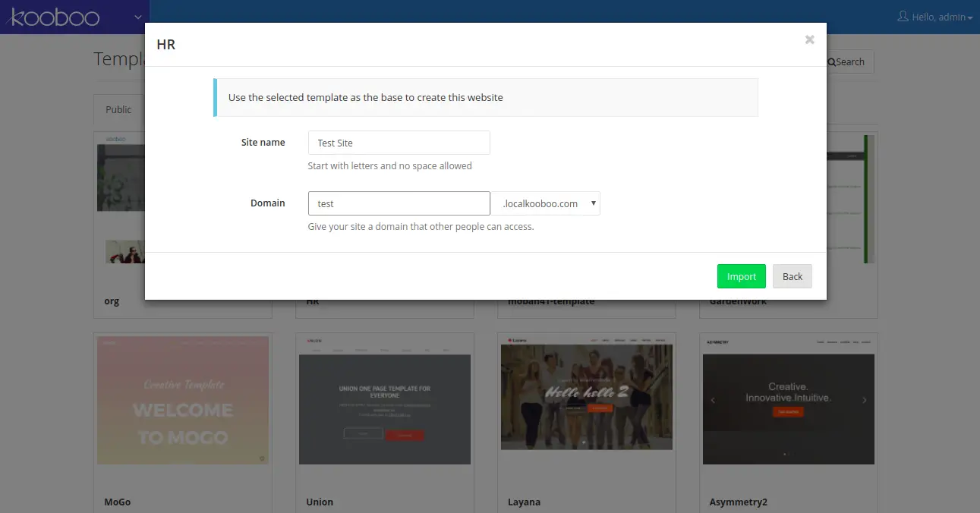Click the GardenWork template name

[738, 301]
